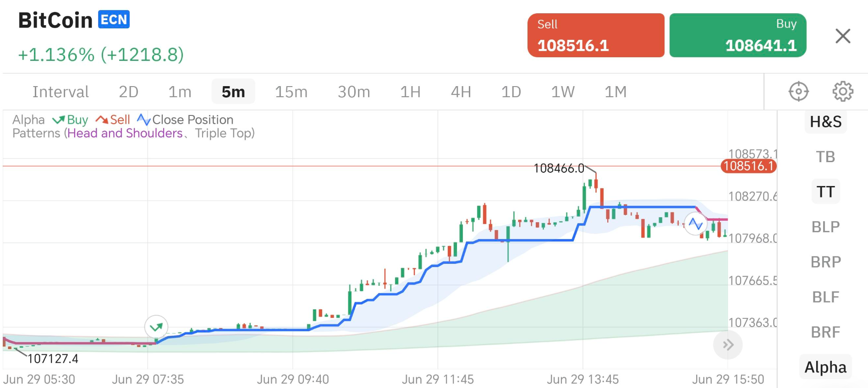Viewport: 868px width, 388px height.
Task: Switch to the 15m interval
Action: coord(291,92)
